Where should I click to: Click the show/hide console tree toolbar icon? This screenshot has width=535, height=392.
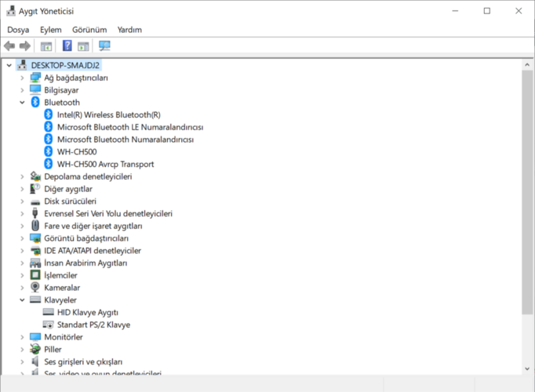(x=46, y=46)
